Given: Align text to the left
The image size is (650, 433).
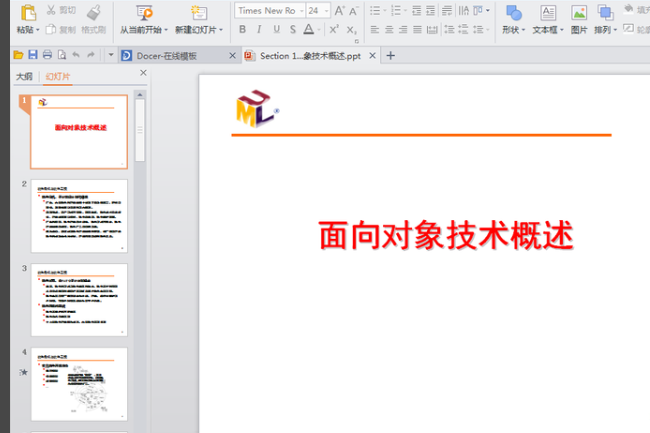Looking at the screenshot, I should [375, 29].
